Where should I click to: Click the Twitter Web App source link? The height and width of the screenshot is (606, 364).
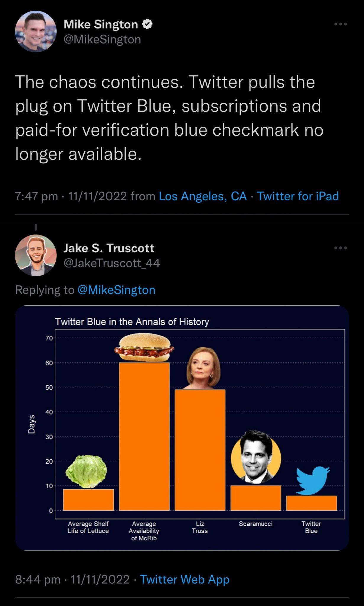tap(185, 579)
